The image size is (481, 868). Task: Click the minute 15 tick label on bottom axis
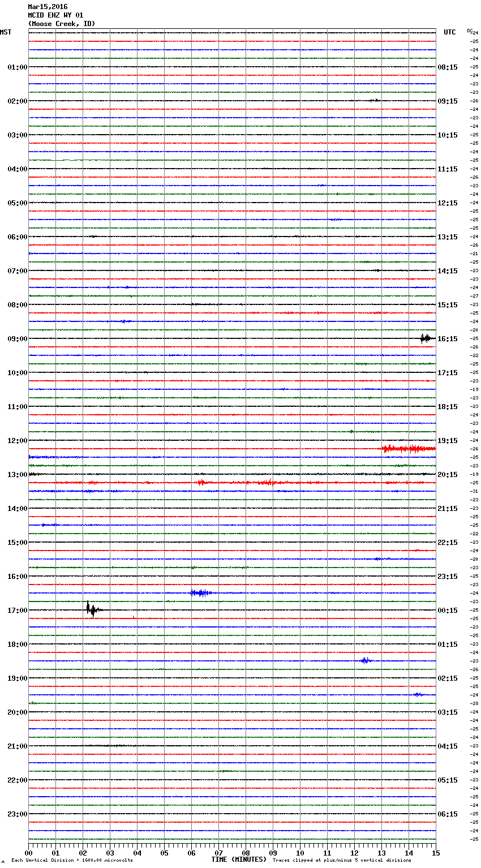[436, 853]
